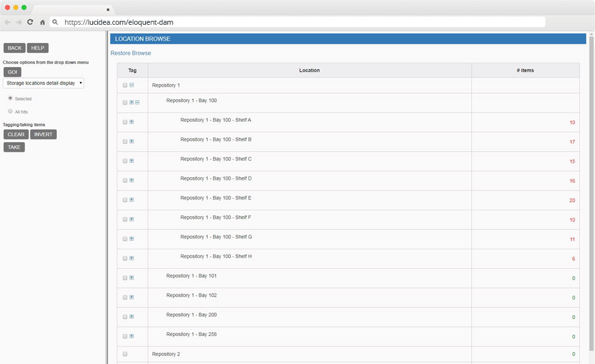The width and height of the screenshot is (595, 364).
Task: Tag the Repository 2 checkbox
Action: (125, 354)
